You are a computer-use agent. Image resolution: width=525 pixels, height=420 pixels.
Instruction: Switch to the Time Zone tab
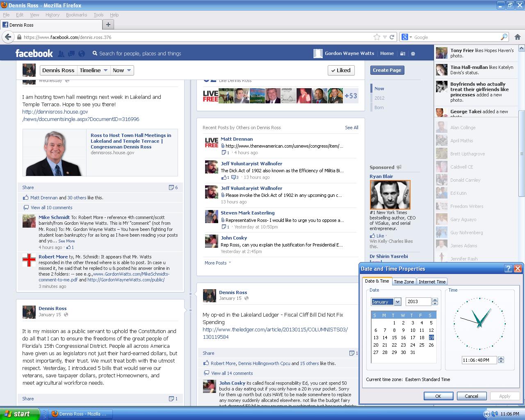[x=404, y=282]
